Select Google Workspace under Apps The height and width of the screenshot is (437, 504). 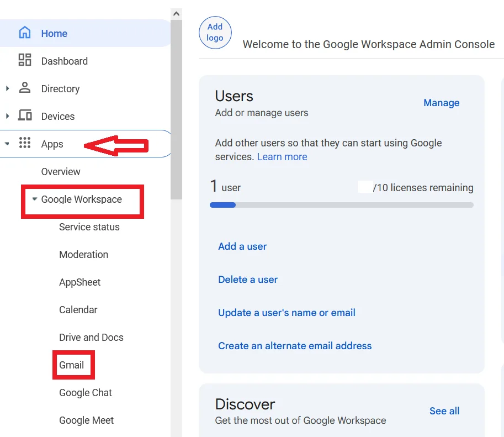click(x=82, y=199)
